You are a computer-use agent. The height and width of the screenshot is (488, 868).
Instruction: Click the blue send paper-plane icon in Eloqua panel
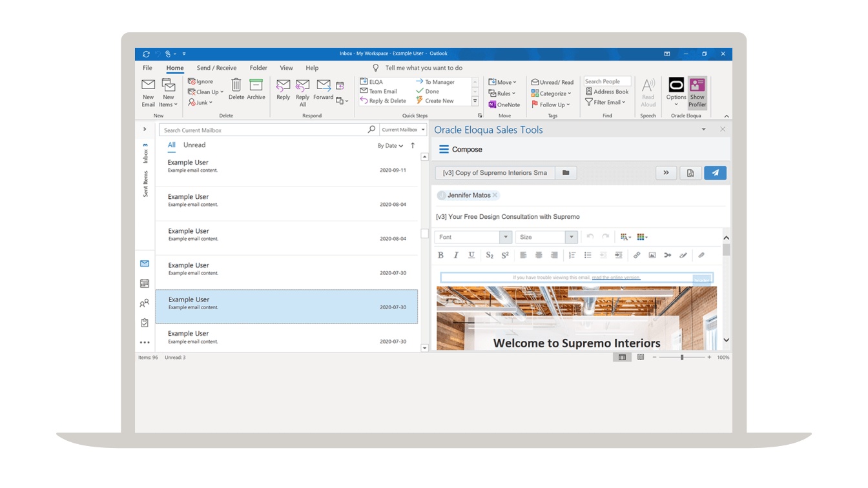[715, 172]
